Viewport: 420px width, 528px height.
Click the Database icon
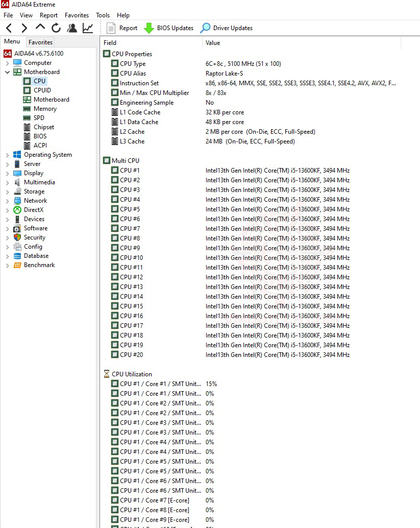click(x=17, y=256)
